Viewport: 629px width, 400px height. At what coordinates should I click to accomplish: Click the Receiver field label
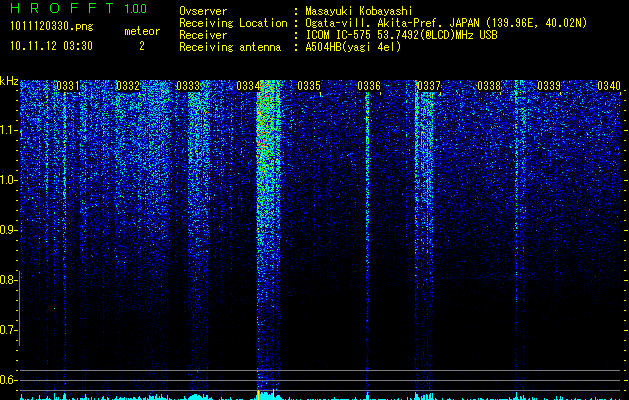[x=203, y=35]
